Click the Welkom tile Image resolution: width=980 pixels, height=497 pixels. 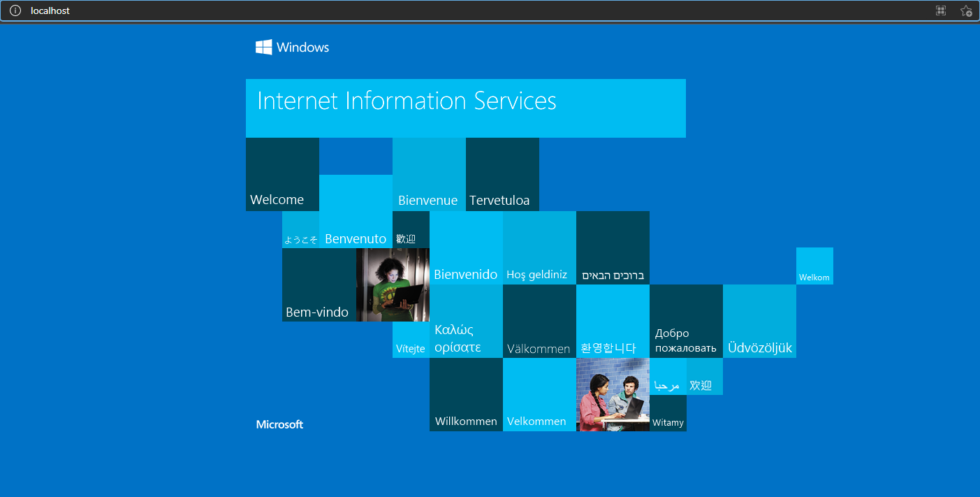point(814,266)
